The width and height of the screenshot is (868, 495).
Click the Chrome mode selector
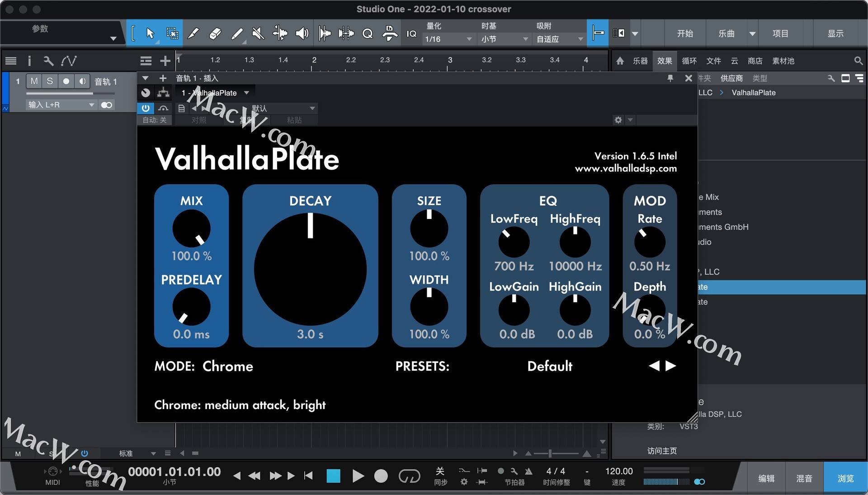coord(227,366)
